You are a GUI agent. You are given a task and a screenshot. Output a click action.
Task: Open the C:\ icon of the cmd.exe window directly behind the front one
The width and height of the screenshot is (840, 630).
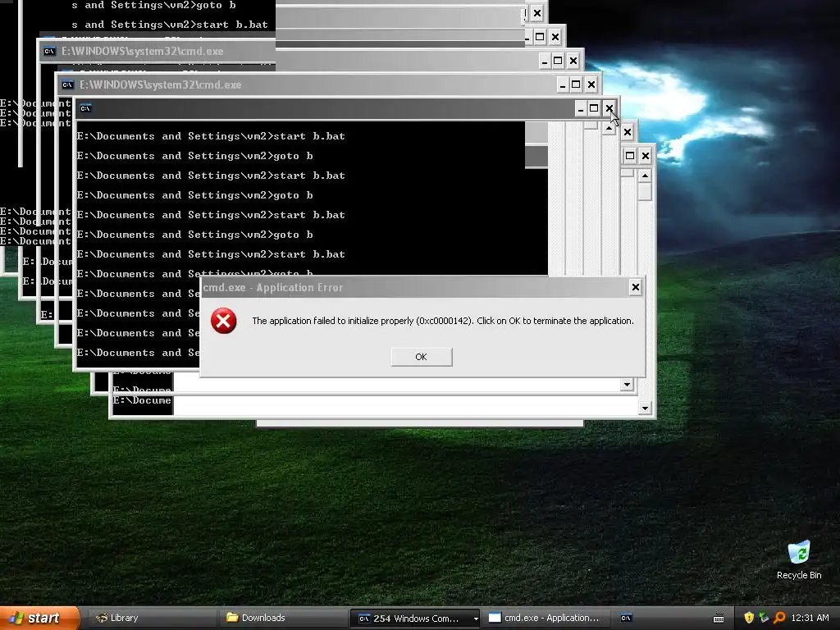click(67, 84)
